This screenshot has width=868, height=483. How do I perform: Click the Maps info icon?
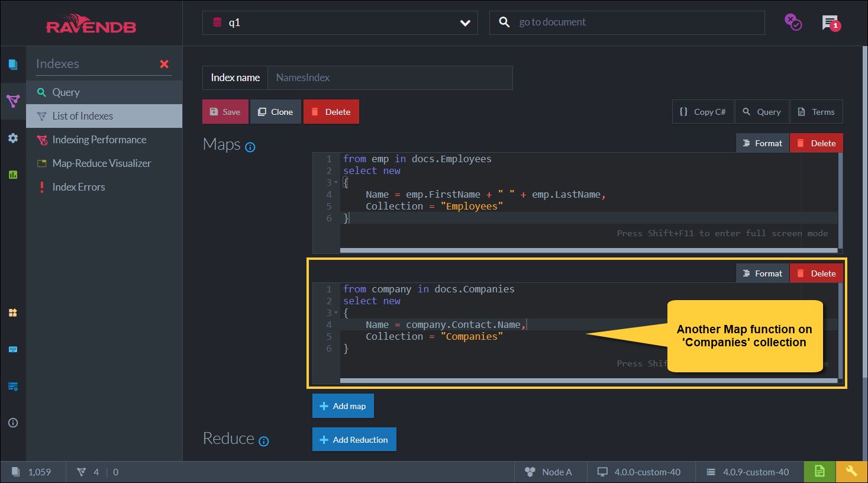click(x=250, y=147)
